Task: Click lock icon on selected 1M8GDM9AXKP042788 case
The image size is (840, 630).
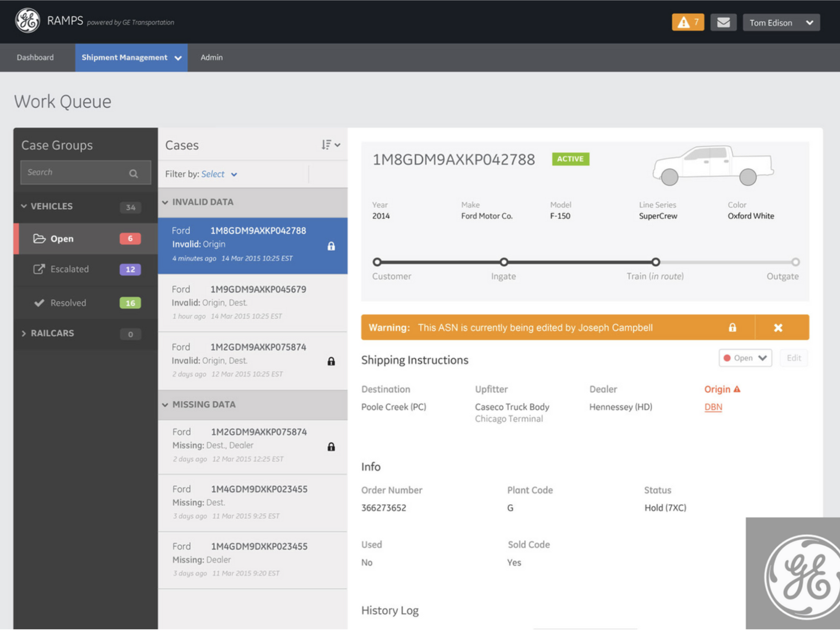Action: click(331, 246)
